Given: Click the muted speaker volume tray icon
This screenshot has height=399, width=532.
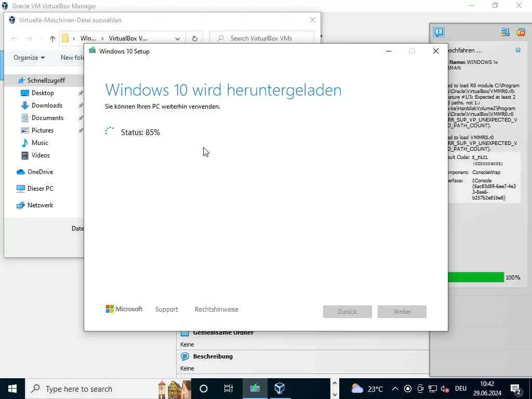Looking at the screenshot, I should (445, 389).
